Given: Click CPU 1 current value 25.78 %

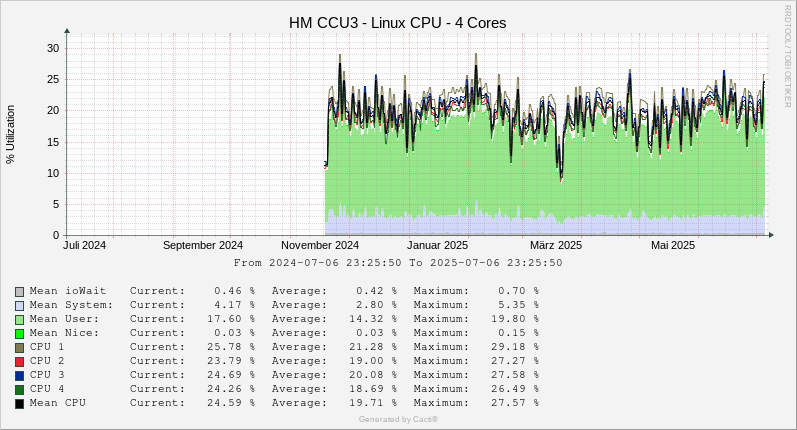Looking at the screenshot, I should pos(231,347).
